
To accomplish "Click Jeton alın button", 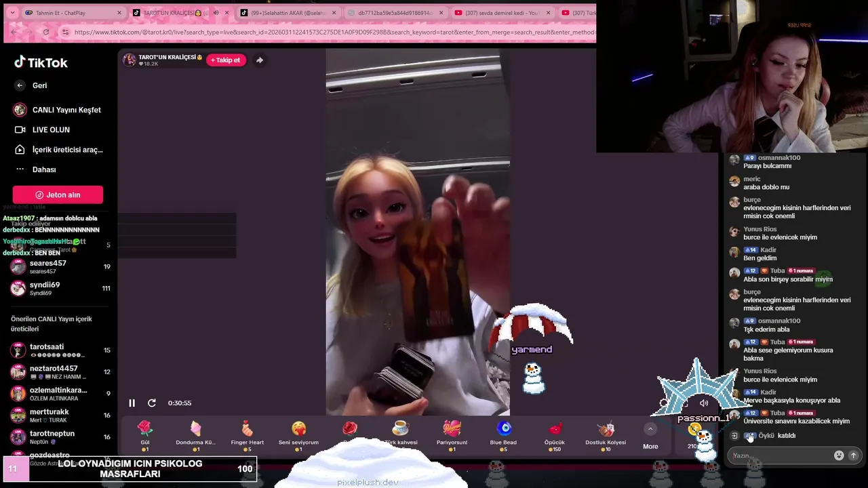I will (x=58, y=195).
